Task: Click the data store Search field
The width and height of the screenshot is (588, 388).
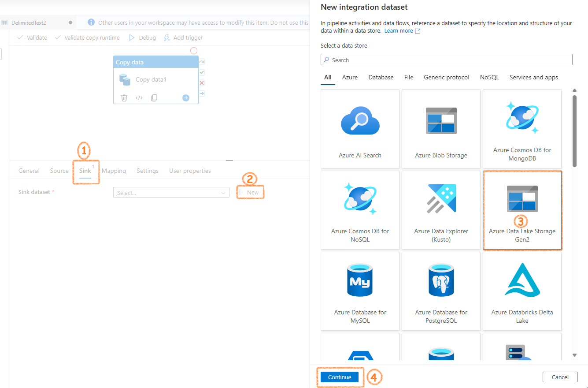Action: [x=447, y=60]
